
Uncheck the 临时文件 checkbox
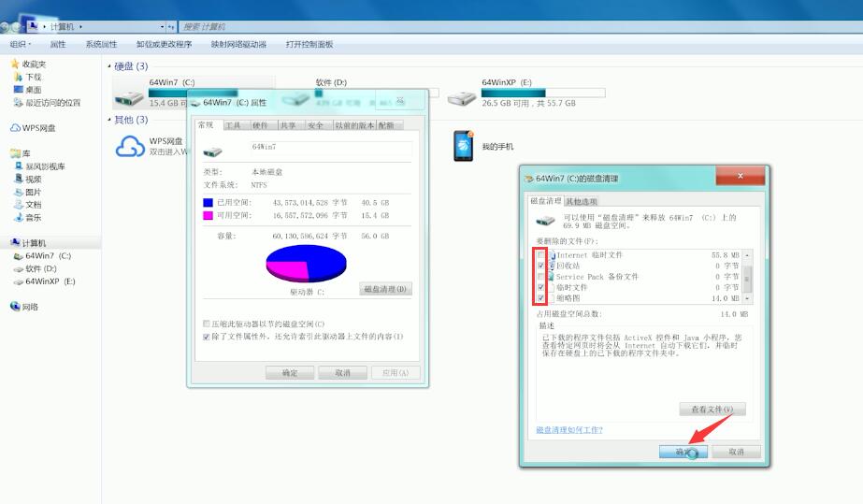[x=540, y=287]
